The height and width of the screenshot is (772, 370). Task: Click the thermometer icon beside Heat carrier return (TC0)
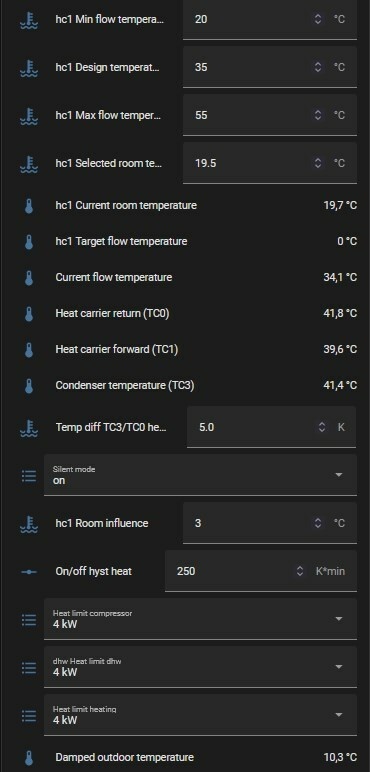tap(29, 314)
